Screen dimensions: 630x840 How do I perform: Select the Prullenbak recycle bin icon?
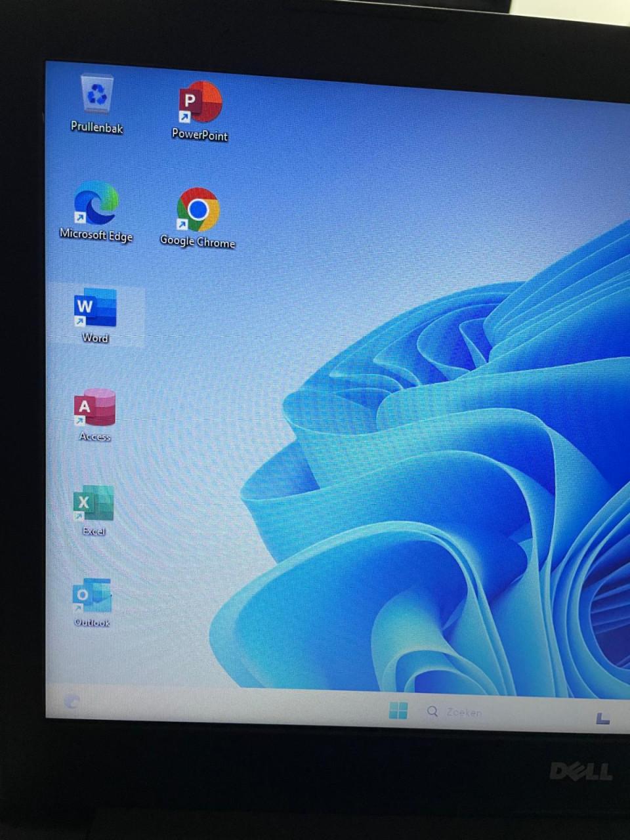(x=97, y=94)
